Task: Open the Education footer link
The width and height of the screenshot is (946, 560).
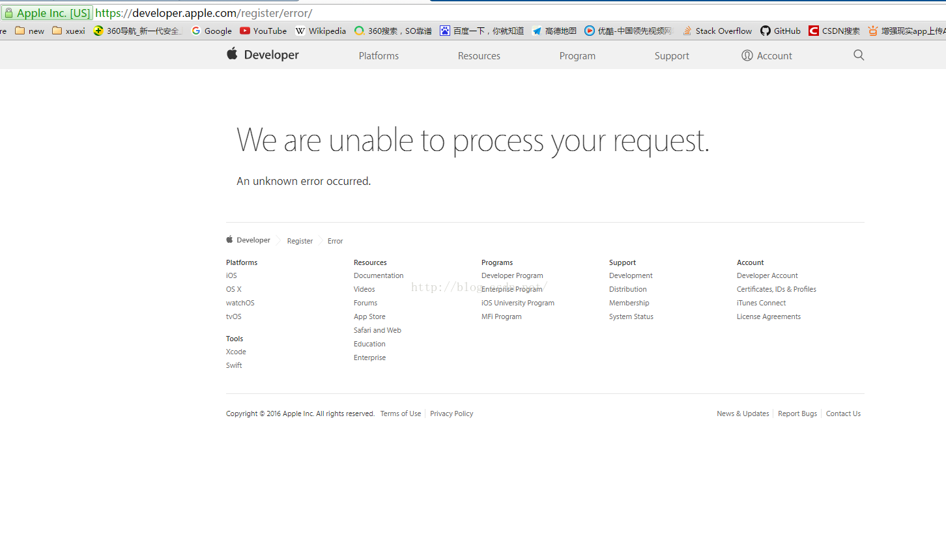Action: [369, 344]
